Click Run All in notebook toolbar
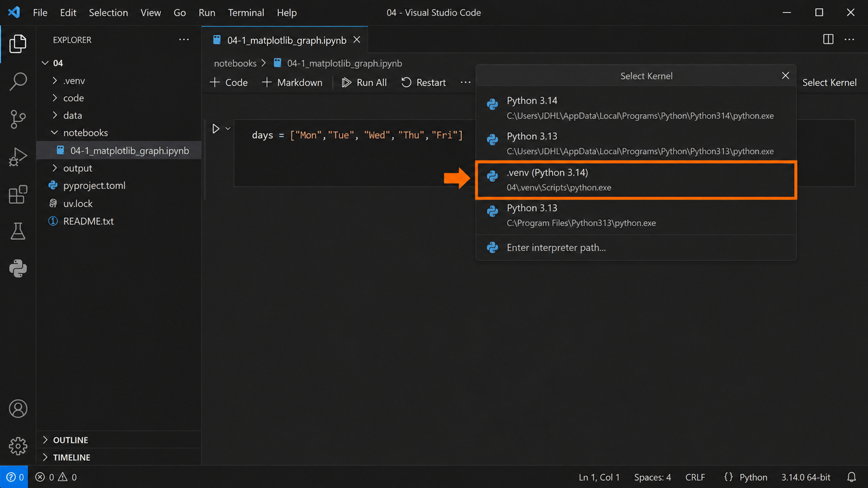 tap(364, 82)
